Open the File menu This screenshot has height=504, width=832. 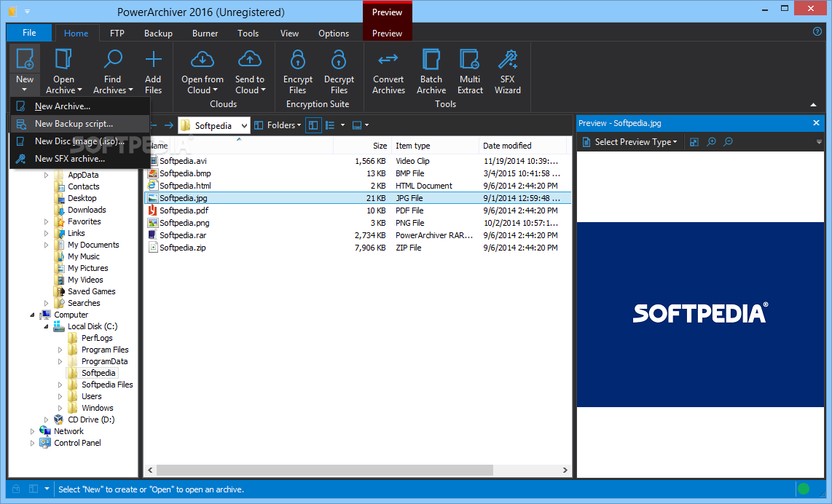29,32
